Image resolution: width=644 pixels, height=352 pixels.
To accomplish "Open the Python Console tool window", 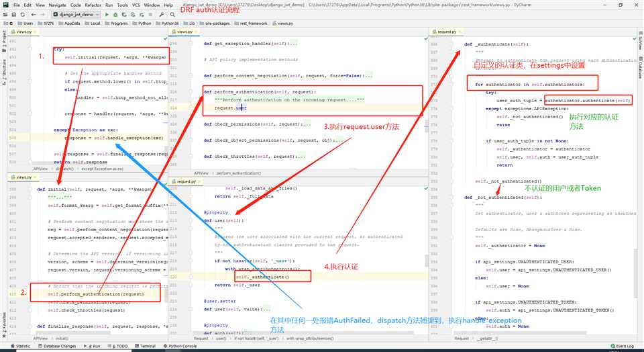I will [x=180, y=346].
